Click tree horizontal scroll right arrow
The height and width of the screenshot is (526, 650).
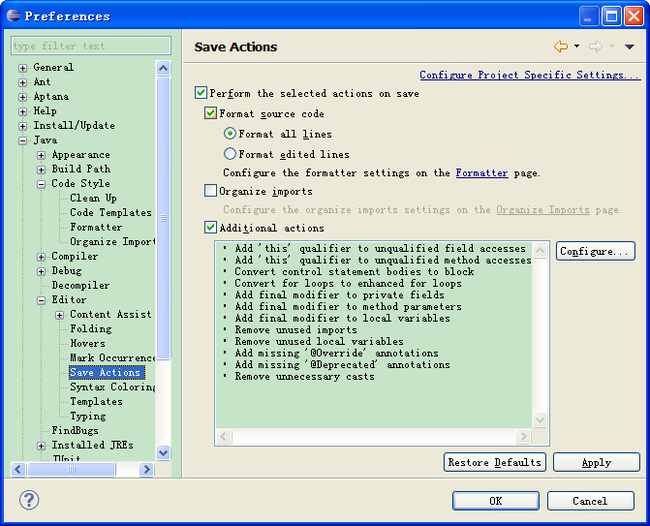pyautogui.click(x=146, y=469)
